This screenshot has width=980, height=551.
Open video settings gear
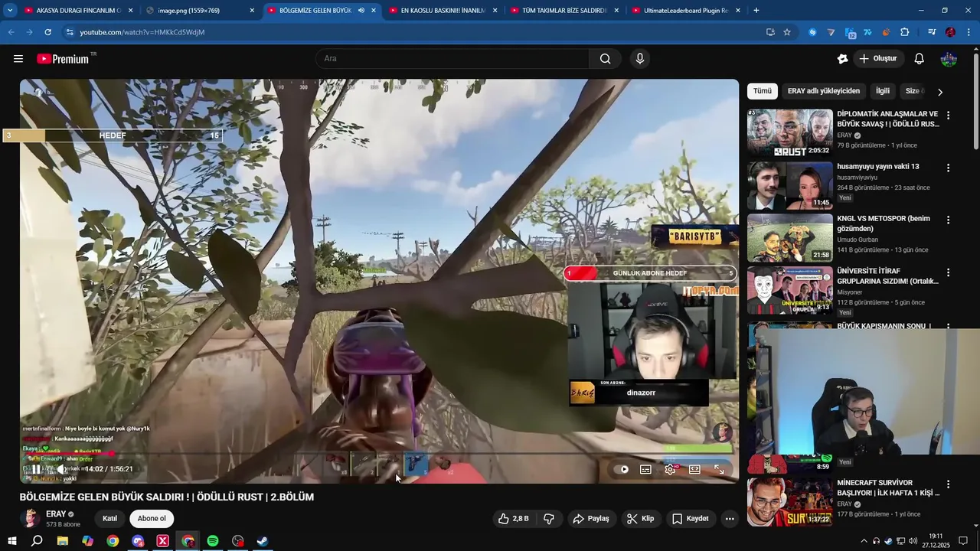pyautogui.click(x=670, y=469)
